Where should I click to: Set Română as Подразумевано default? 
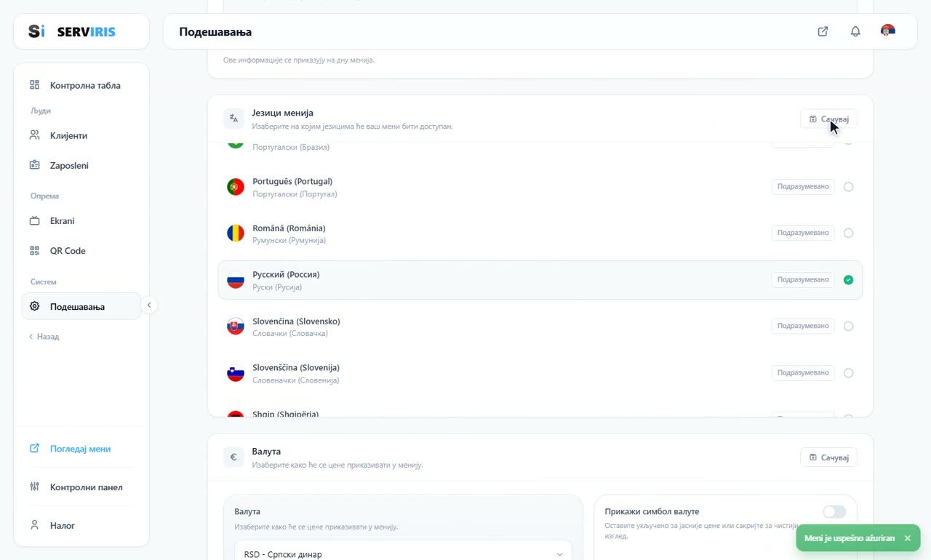coord(803,233)
